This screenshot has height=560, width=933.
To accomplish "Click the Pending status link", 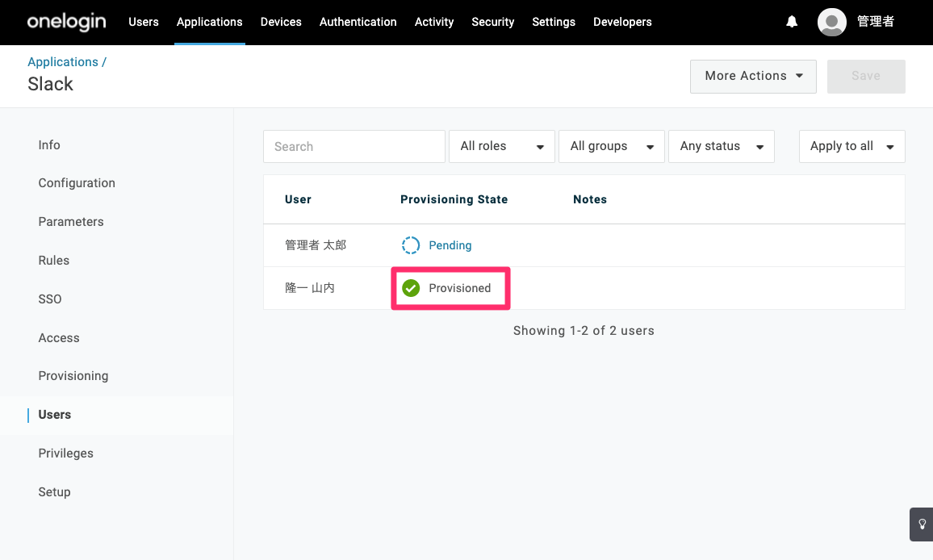I will tap(450, 245).
